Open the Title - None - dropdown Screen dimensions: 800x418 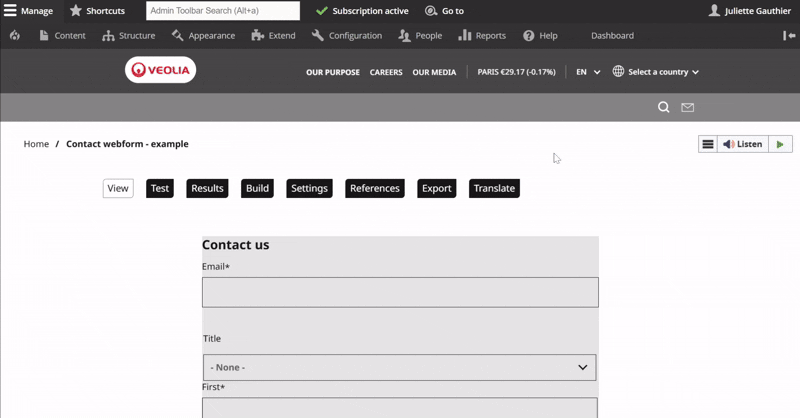click(399, 367)
